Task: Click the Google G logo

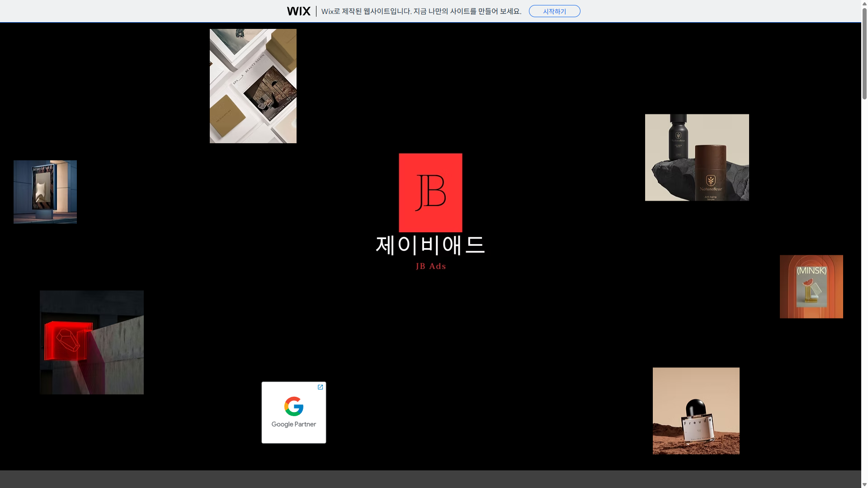Action: coord(294,406)
